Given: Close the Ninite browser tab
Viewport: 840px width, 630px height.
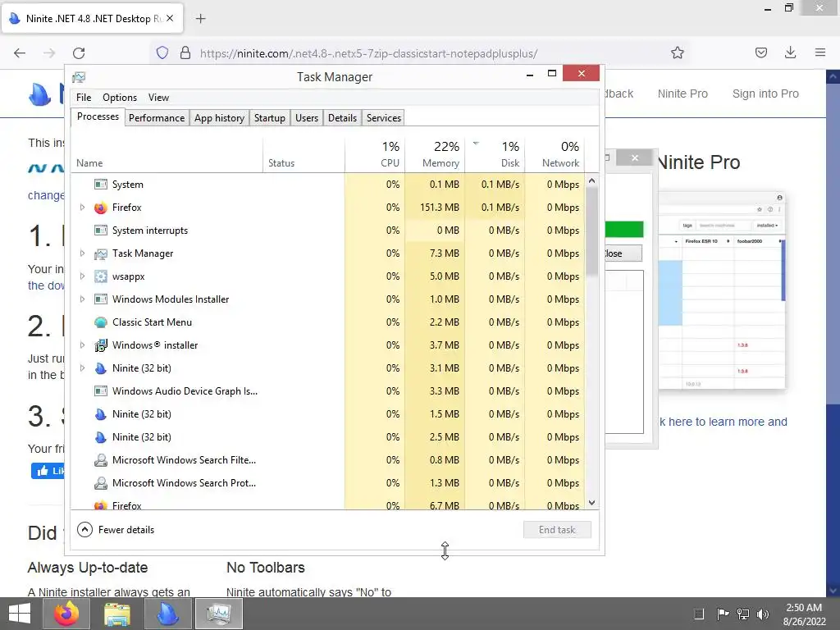Looking at the screenshot, I should (169, 18).
